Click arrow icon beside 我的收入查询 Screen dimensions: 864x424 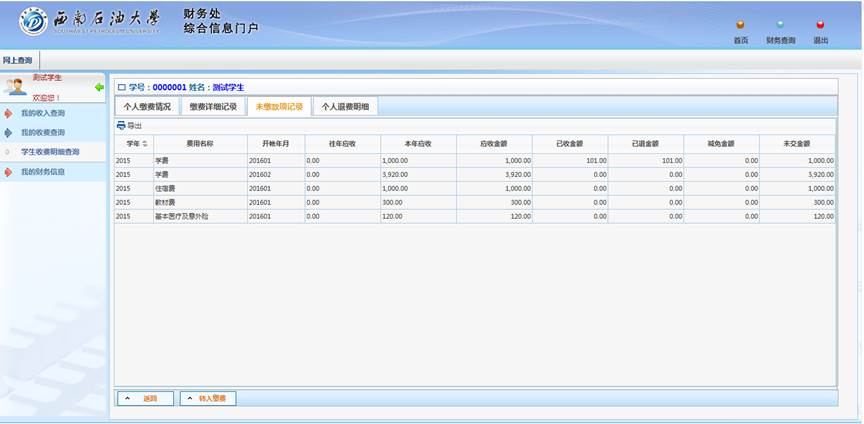(x=8, y=114)
